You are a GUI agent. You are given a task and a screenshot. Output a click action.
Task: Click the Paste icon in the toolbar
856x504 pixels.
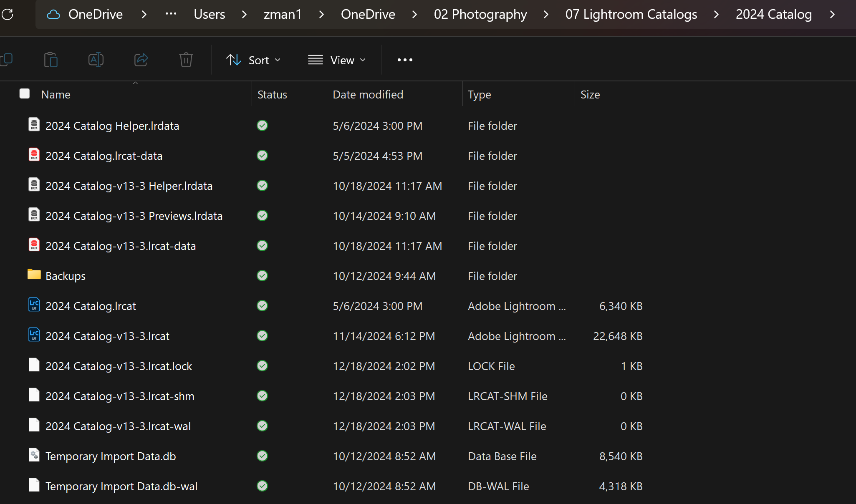51,60
